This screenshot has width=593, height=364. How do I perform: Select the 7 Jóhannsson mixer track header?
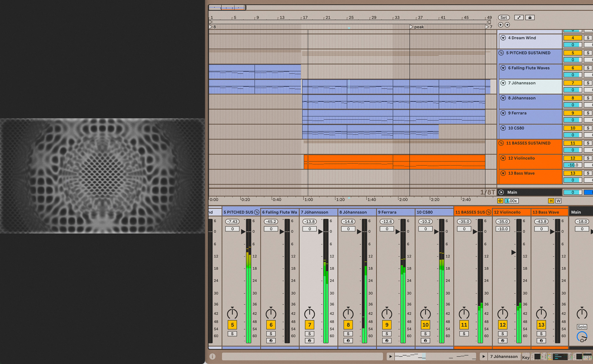(x=318, y=212)
